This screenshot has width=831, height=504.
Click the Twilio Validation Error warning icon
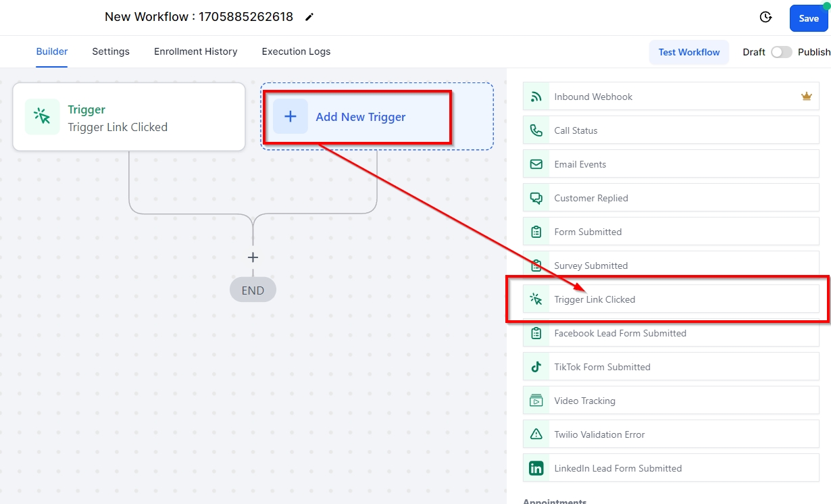pyautogui.click(x=536, y=434)
